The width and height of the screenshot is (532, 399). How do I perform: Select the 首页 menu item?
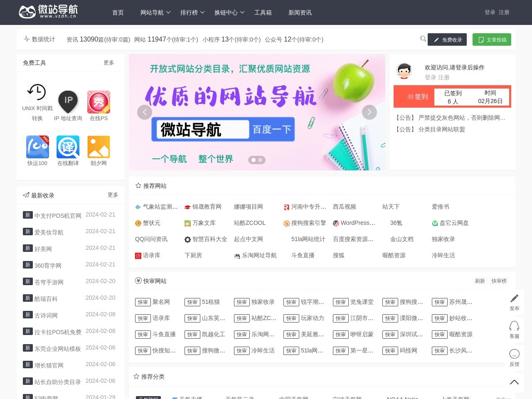click(x=118, y=12)
